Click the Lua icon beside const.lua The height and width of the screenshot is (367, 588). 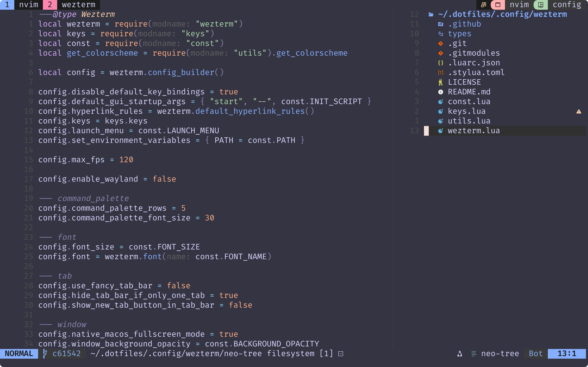[441, 102]
